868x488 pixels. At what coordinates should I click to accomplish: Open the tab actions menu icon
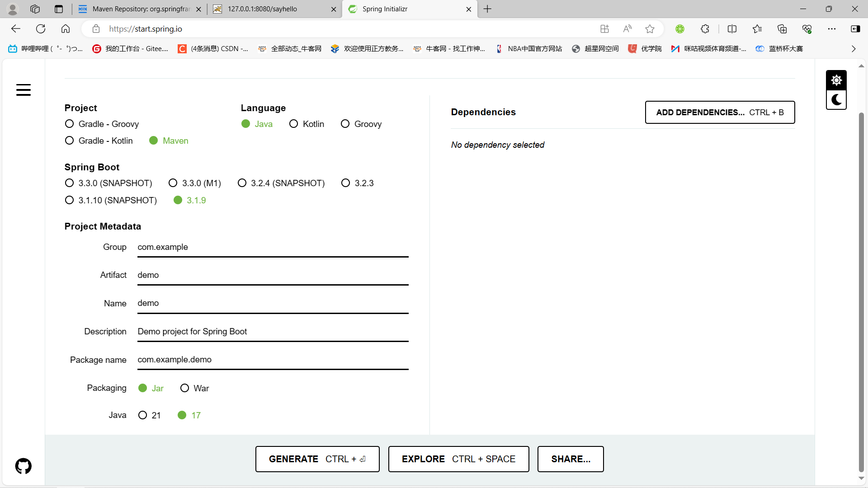pos(58,9)
